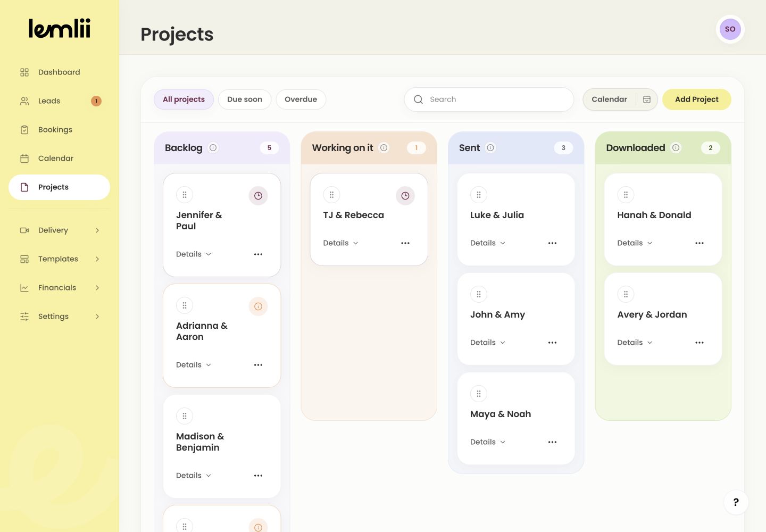Open the three-dot menu on John & Amy card
The image size is (766, 532).
click(553, 343)
